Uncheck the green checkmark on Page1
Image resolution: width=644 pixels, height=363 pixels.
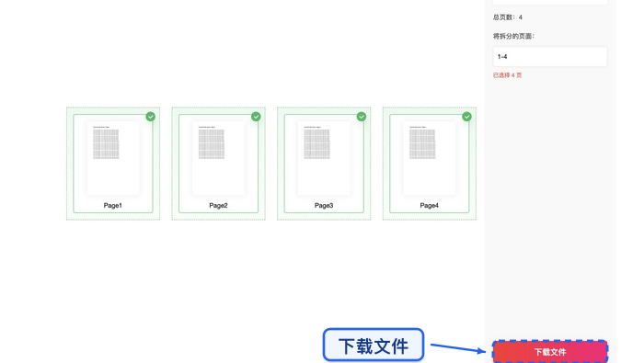pos(151,117)
